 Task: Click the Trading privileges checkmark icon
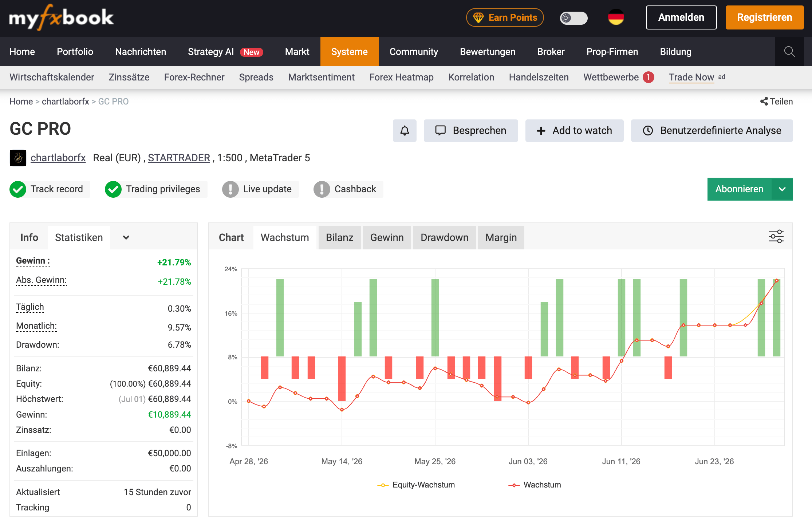point(113,189)
